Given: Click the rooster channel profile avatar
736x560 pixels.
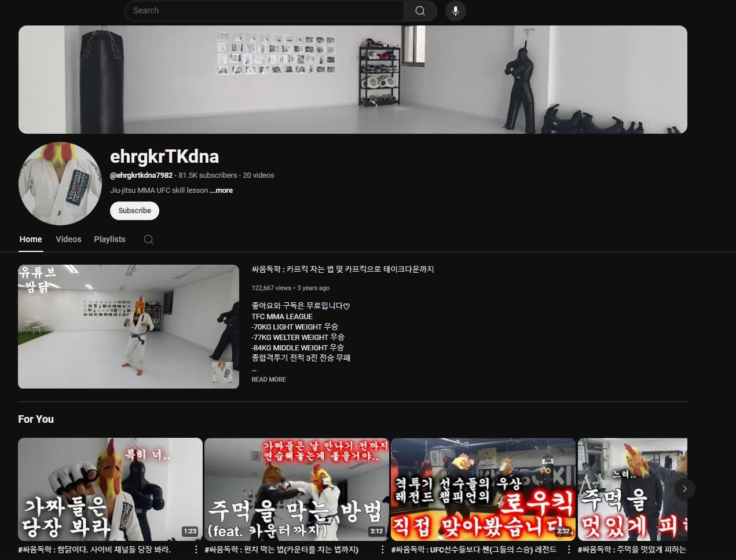Looking at the screenshot, I should coord(60,184).
